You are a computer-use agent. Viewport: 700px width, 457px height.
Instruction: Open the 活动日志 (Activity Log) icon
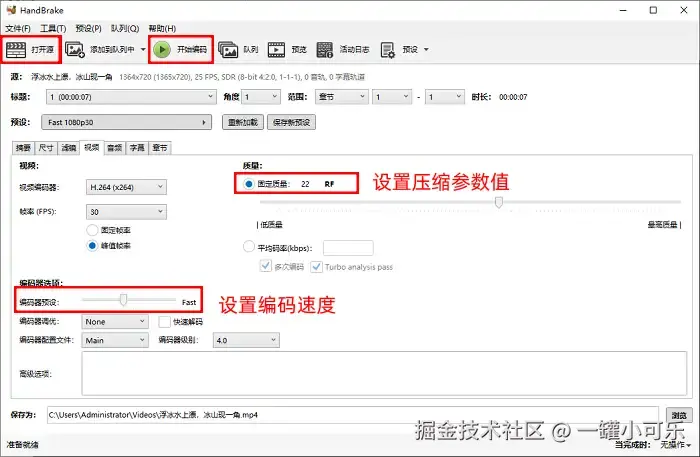[325, 50]
